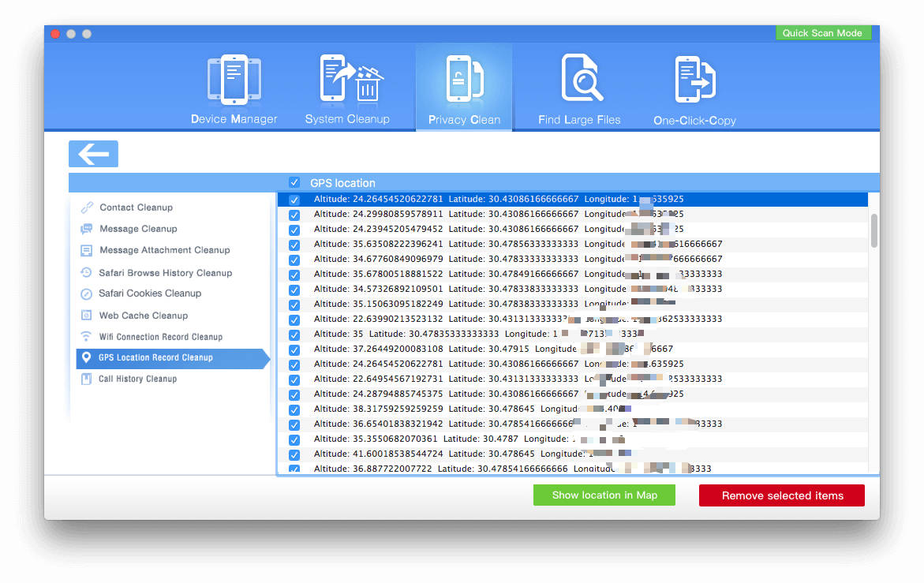Close the window with the red button
This screenshot has height=583, width=924.
55,34
